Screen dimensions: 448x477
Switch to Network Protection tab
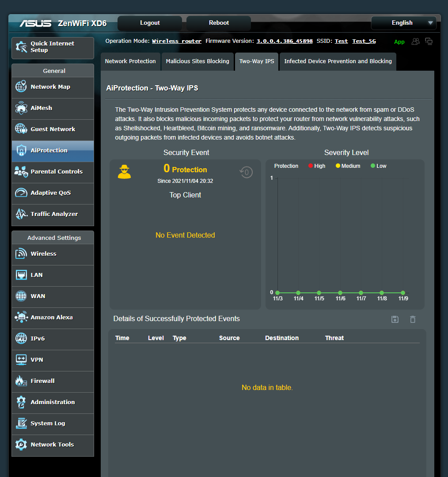[130, 61]
